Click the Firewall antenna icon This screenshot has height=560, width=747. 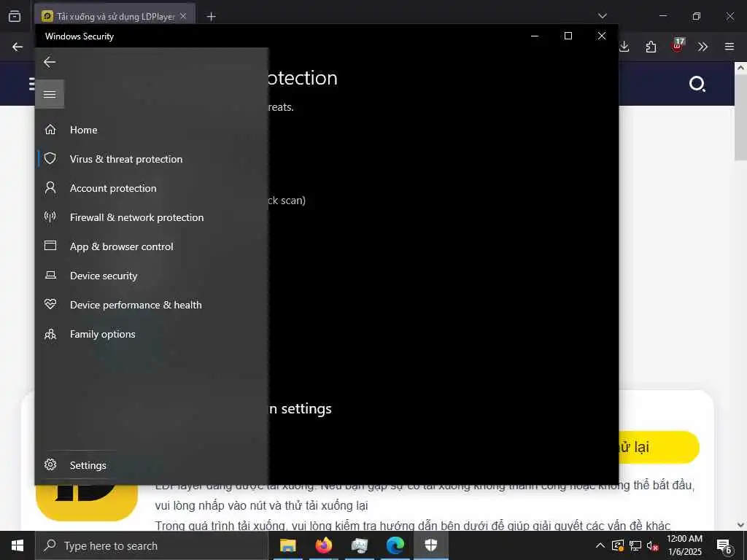coord(50,217)
